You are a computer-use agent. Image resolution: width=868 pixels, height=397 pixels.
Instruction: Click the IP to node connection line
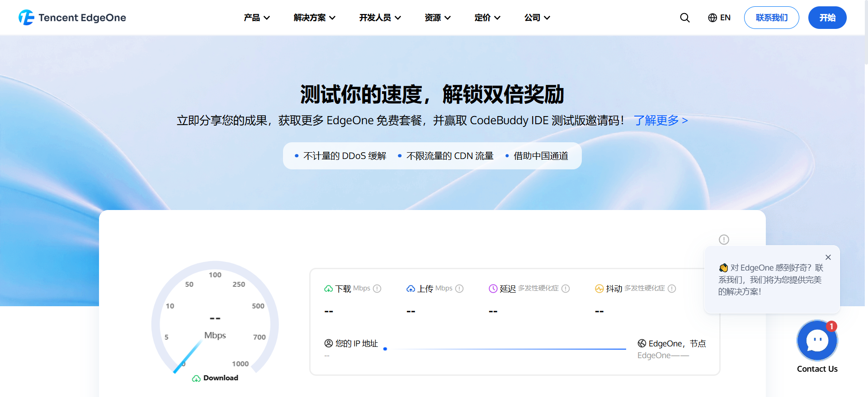(505, 349)
